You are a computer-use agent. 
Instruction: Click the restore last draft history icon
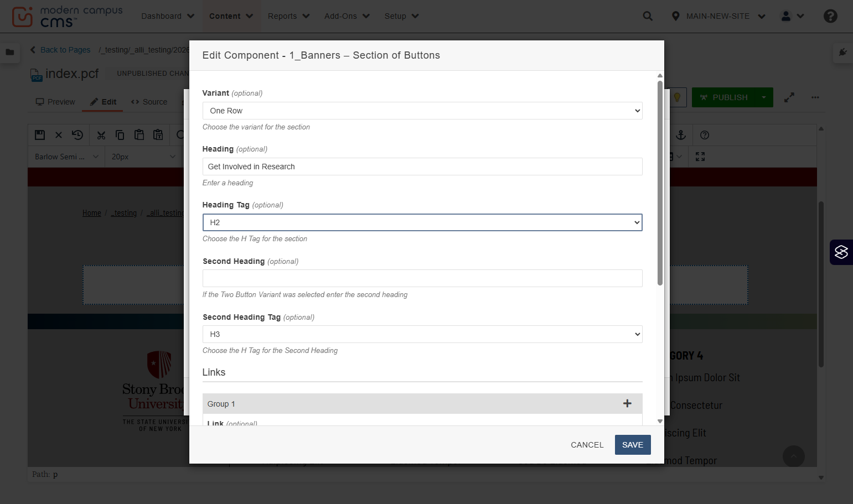tap(77, 135)
